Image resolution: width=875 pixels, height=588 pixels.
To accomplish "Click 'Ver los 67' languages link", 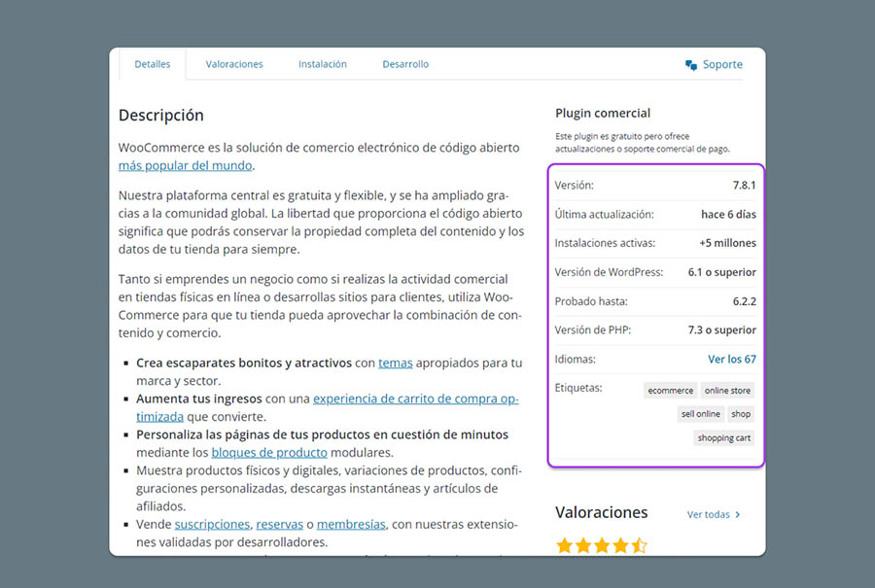I will point(731,360).
